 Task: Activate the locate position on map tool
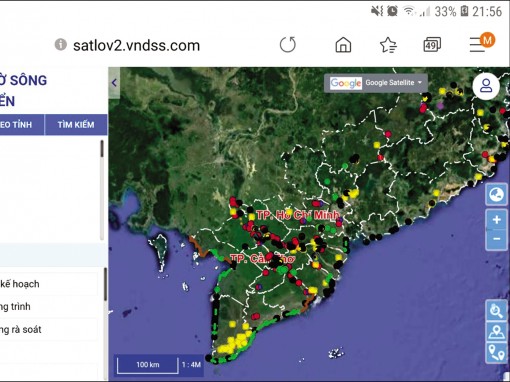pos(496,332)
